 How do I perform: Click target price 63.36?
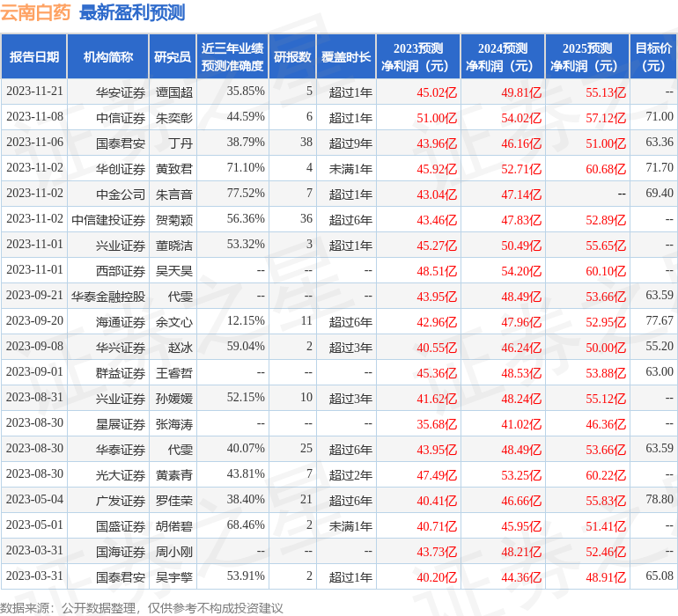[x=660, y=143]
